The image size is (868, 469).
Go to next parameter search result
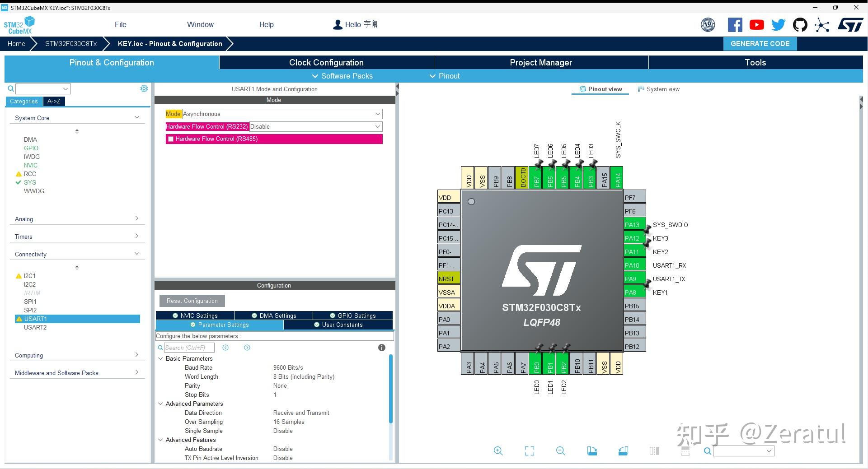tap(247, 348)
